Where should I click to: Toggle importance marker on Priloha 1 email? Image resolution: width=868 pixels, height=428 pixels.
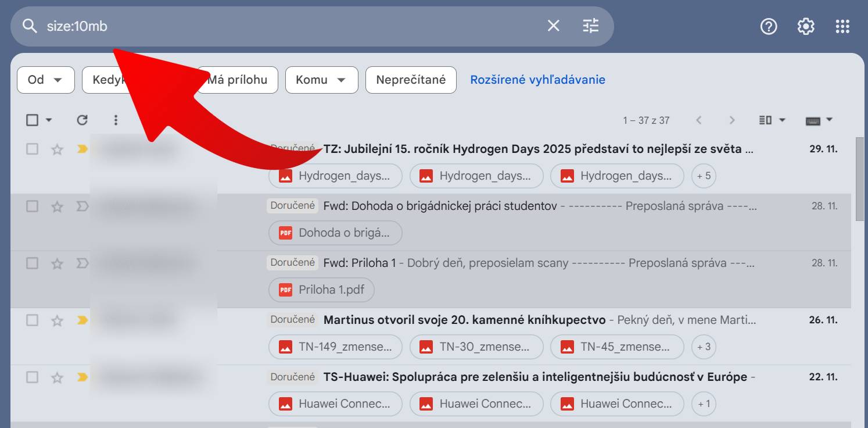[83, 263]
